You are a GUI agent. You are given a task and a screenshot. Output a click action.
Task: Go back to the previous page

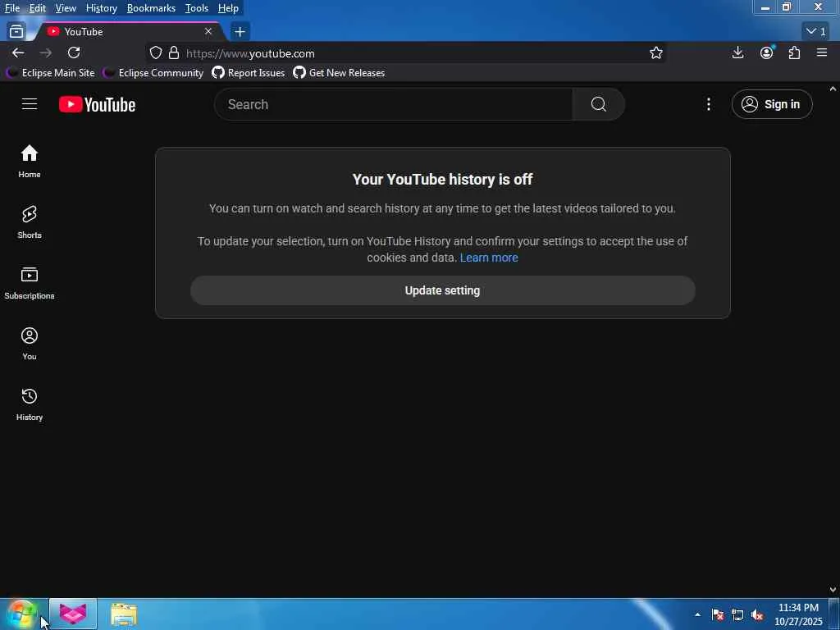pyautogui.click(x=18, y=52)
